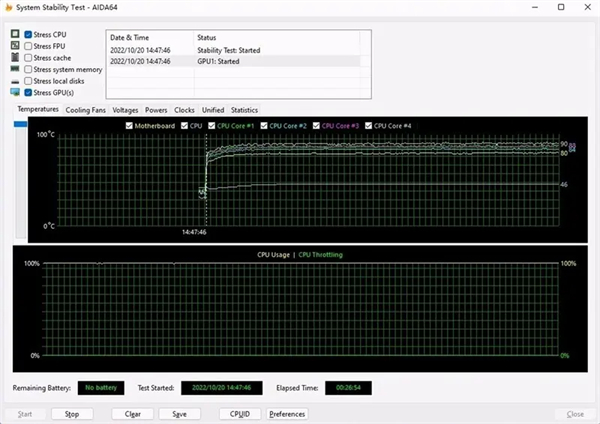This screenshot has height=424, width=600.
Task: Open the Preferences dialog
Action: coord(287,413)
